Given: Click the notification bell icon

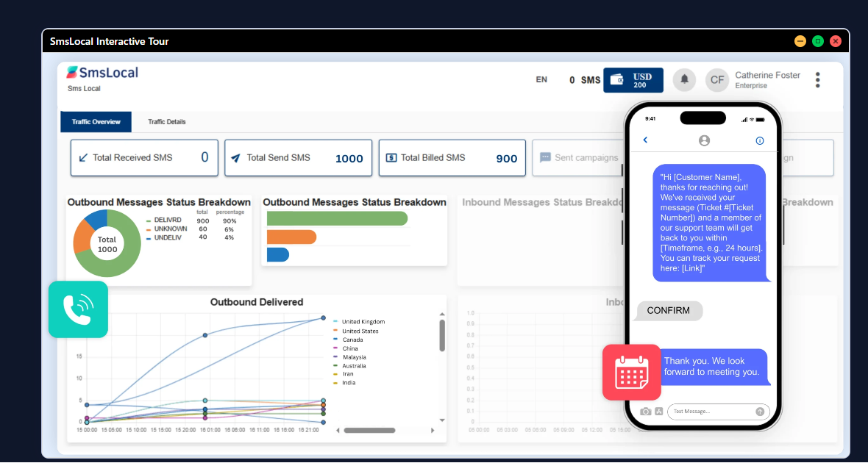Looking at the screenshot, I should coord(684,79).
